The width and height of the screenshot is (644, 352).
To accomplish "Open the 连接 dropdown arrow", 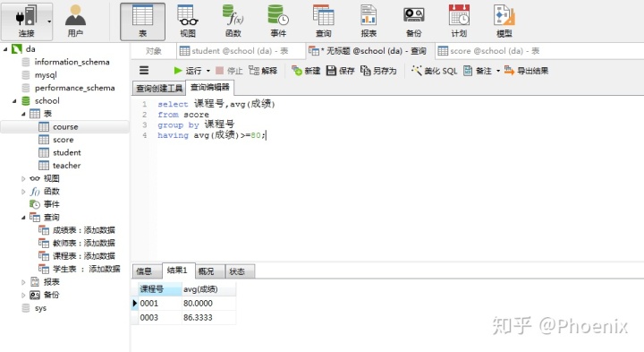I will click(x=49, y=21).
